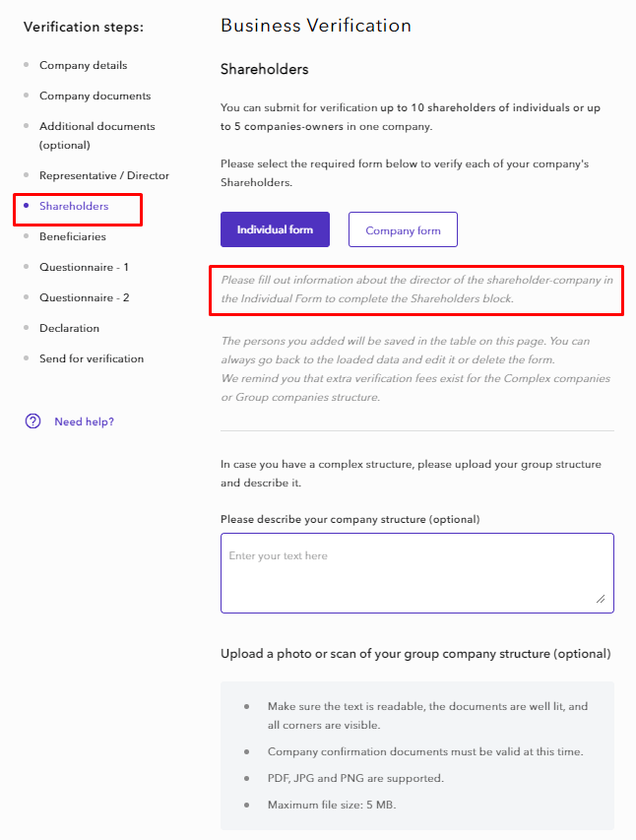This screenshot has height=840, width=636.
Task: Click the active Shareholders step bullet dot
Action: point(27,206)
